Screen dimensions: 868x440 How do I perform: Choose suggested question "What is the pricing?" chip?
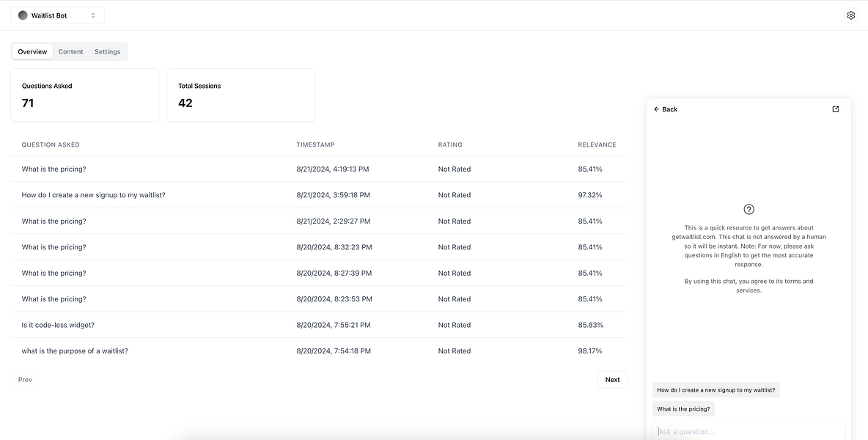click(x=683, y=409)
